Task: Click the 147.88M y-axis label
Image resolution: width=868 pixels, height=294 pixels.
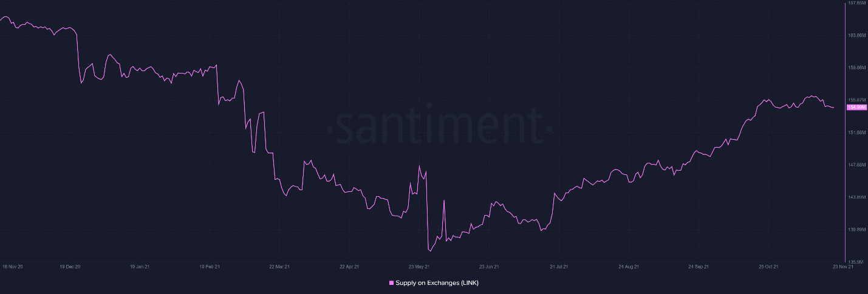Action: point(857,165)
